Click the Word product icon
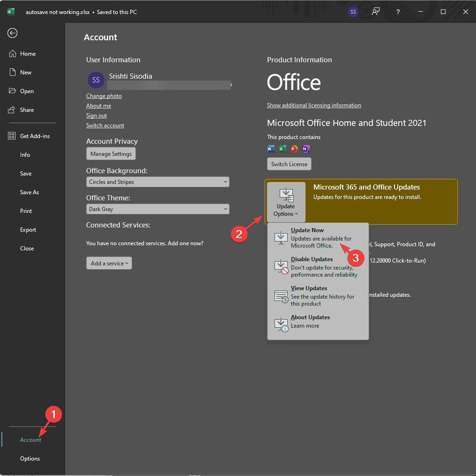Image resolution: width=476 pixels, height=476 pixels. [x=270, y=148]
